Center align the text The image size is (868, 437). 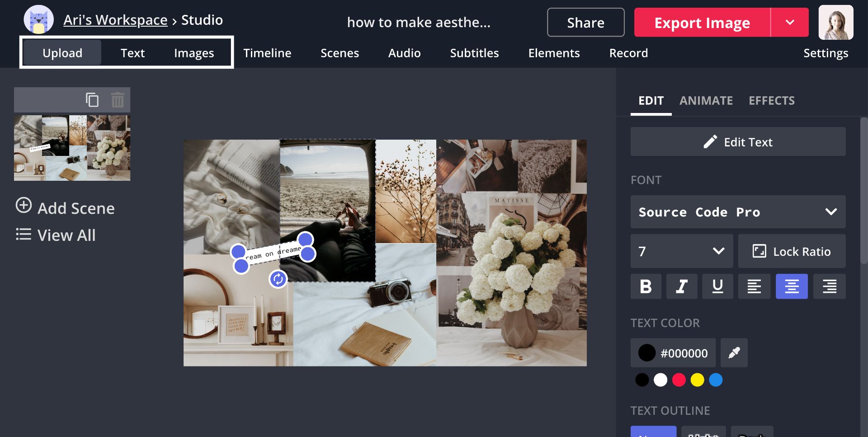coord(792,286)
